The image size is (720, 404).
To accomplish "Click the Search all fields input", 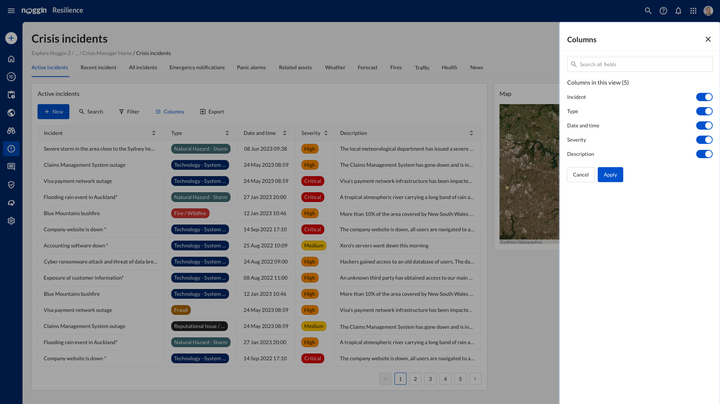I will point(640,64).
